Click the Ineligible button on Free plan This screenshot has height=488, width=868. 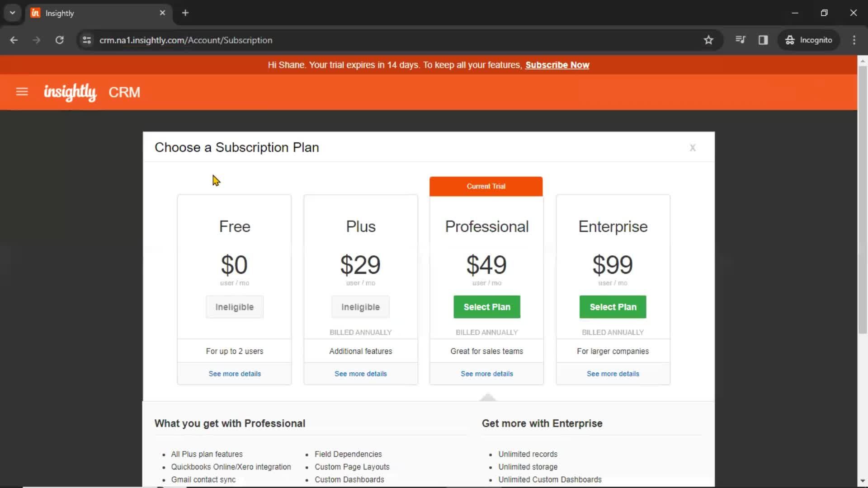click(x=234, y=307)
